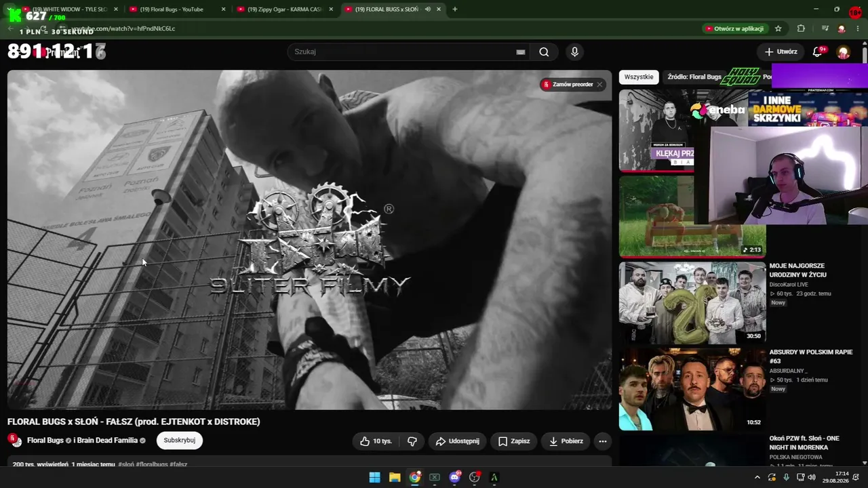Click the #floralbugs hashtag
868x488 pixels.
coord(152,464)
